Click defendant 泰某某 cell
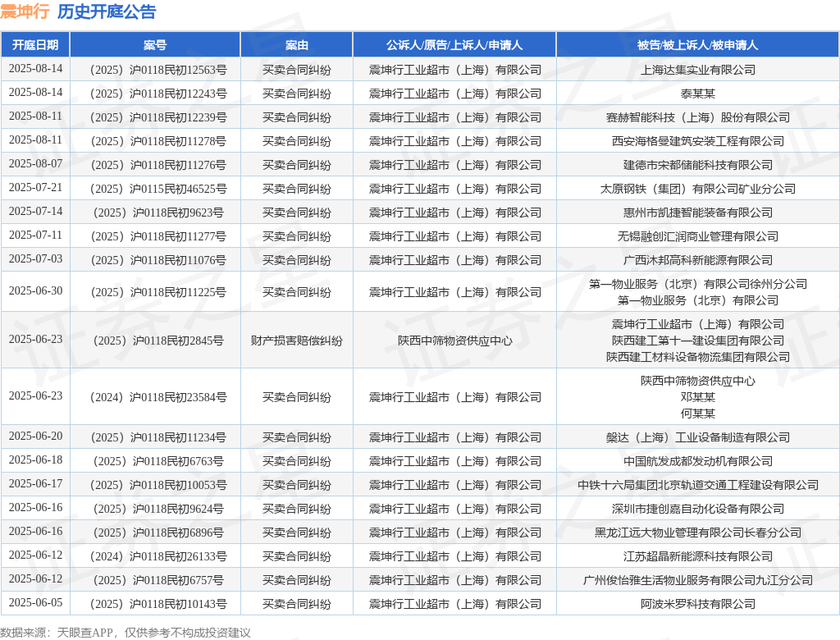The height and width of the screenshot is (640, 840). coord(697,94)
